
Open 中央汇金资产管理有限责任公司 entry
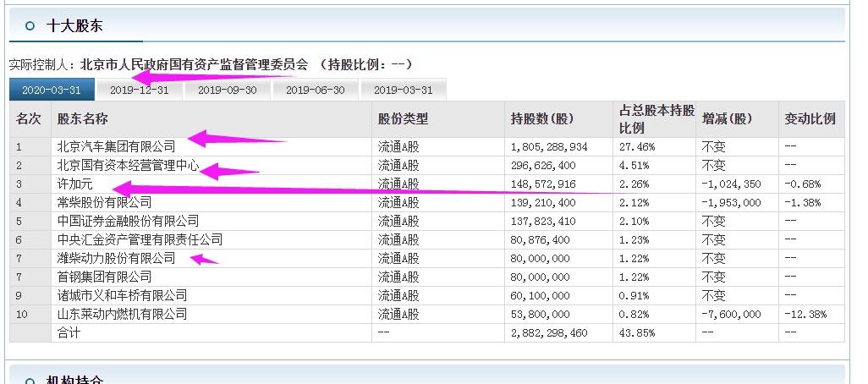click(x=140, y=239)
